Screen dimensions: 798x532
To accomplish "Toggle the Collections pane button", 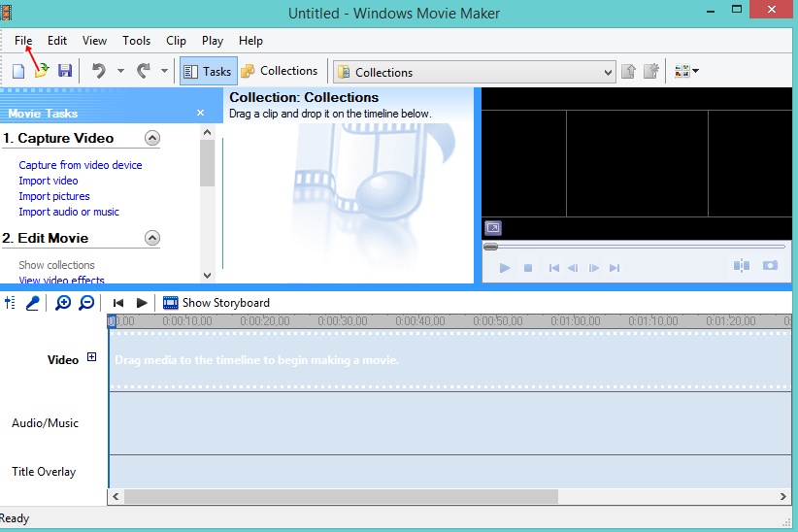I will [280, 71].
